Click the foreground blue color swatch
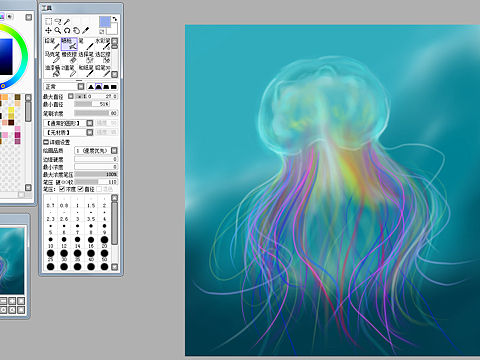The image size is (480, 360). 104,22
